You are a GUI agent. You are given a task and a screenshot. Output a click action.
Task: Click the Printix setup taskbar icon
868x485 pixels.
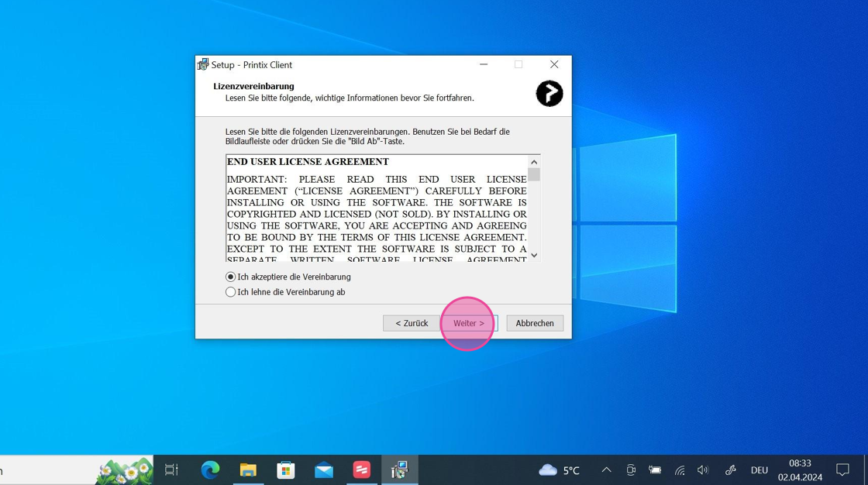pyautogui.click(x=399, y=470)
